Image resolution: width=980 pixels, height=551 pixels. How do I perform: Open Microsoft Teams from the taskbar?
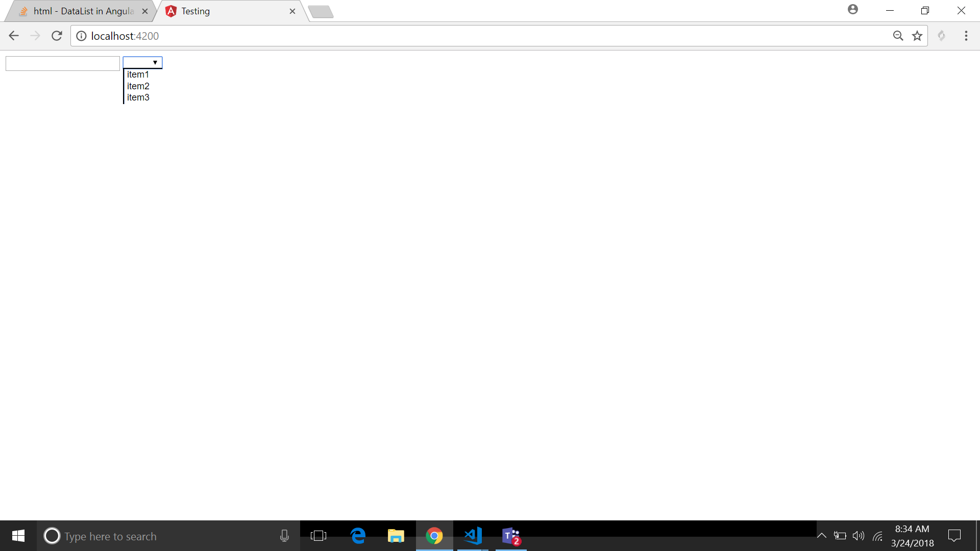click(510, 536)
